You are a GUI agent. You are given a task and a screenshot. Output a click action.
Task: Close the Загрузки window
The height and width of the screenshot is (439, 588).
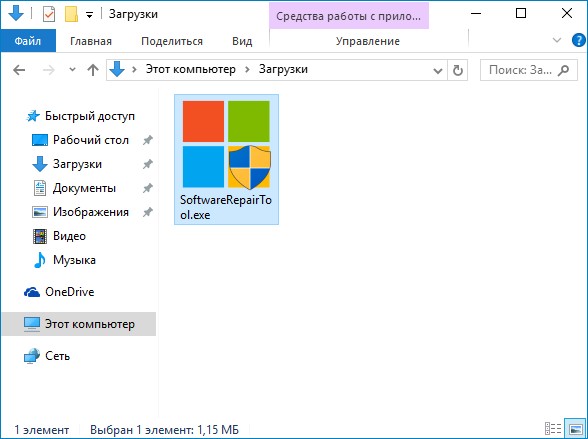(567, 14)
